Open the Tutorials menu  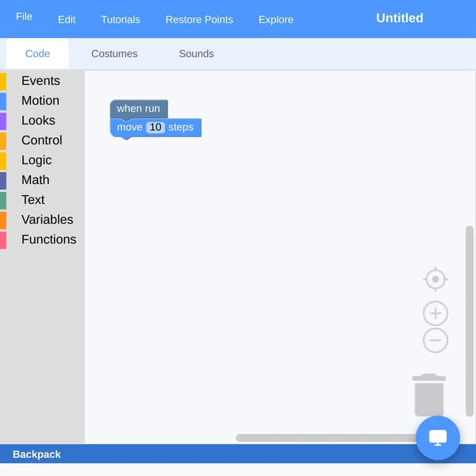(x=121, y=19)
